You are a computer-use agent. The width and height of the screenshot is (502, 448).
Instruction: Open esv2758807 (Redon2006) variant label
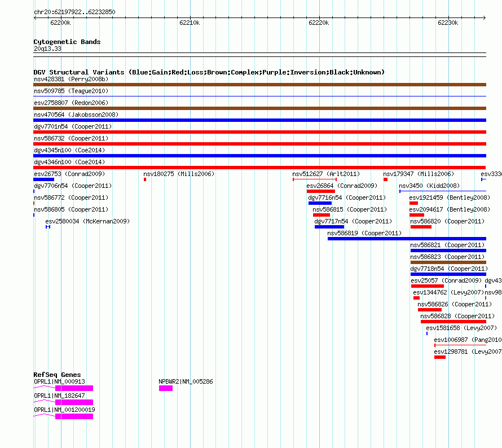coord(71,103)
